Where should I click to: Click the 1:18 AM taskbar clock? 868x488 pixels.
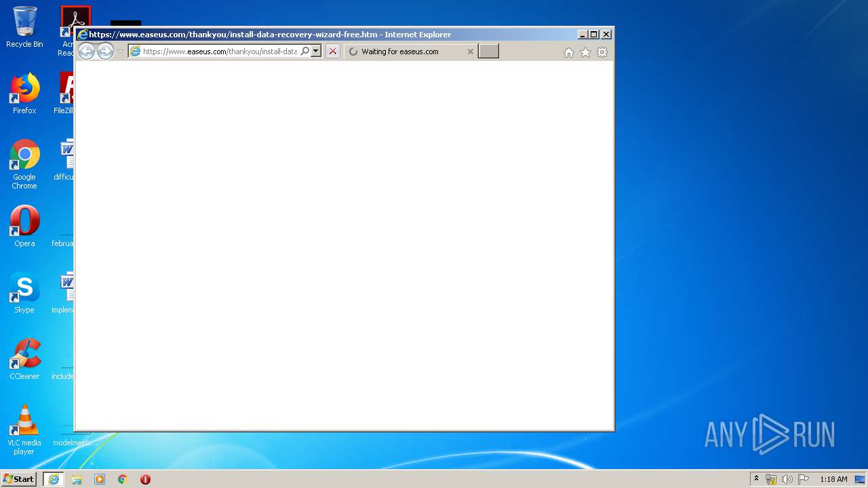pos(833,479)
